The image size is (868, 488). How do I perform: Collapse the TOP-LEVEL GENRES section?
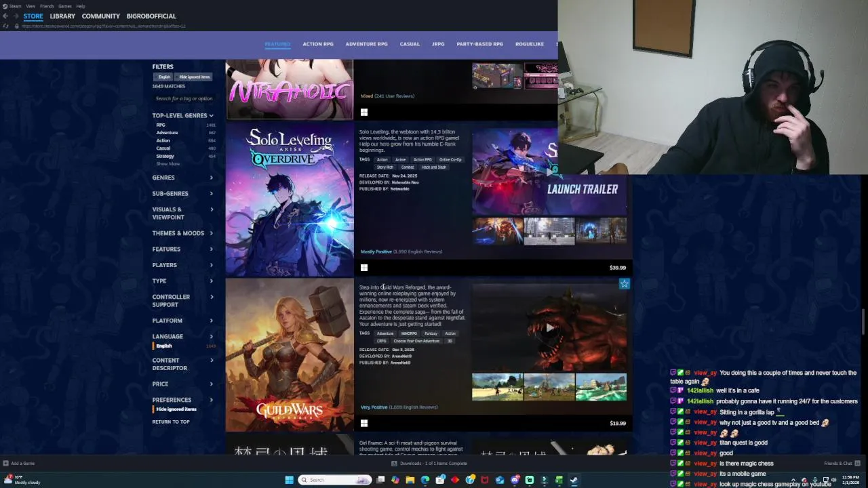(183, 115)
